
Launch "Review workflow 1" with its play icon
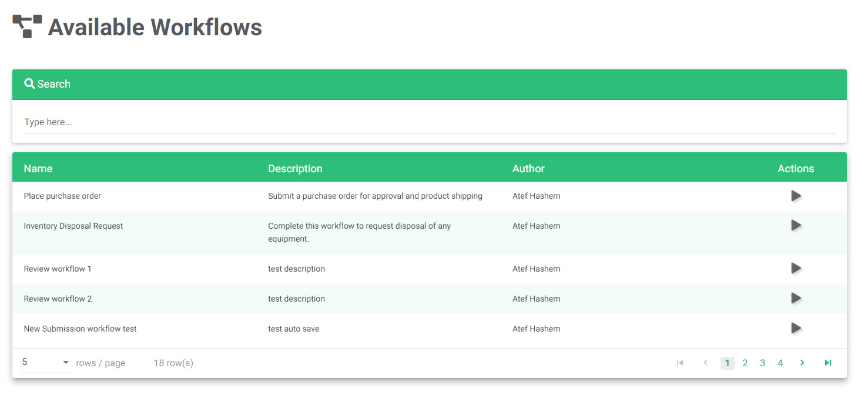tap(796, 268)
